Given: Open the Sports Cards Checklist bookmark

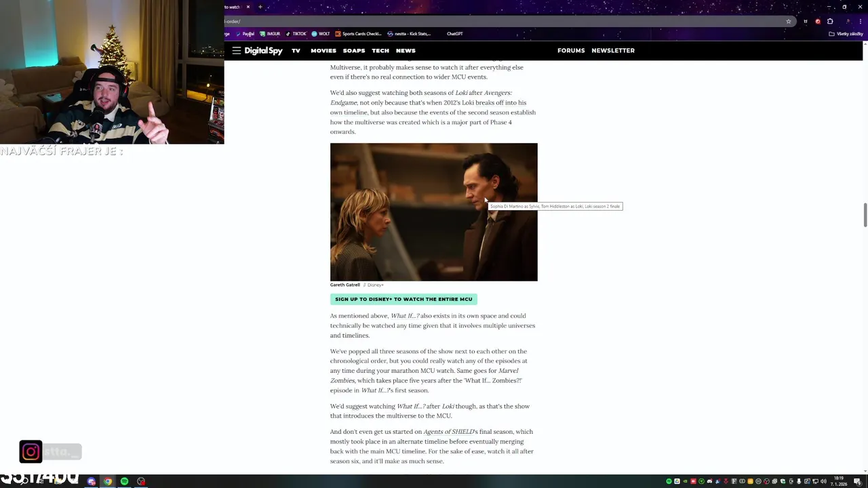Looking at the screenshot, I should (x=359, y=34).
